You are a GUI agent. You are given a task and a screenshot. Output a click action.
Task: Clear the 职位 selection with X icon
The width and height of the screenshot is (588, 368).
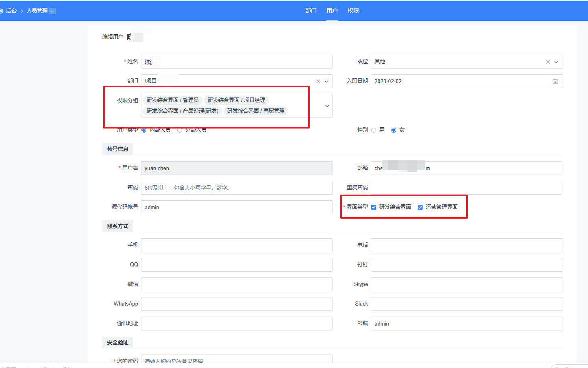click(x=548, y=62)
